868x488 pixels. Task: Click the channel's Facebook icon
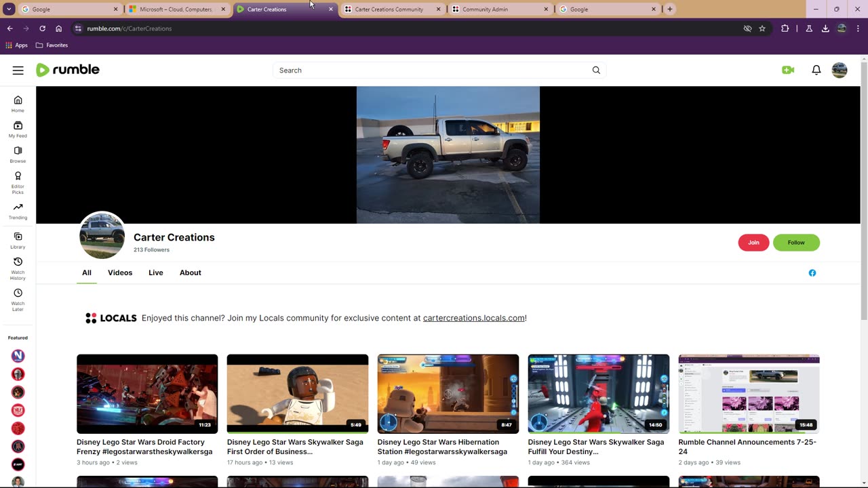tap(812, 273)
